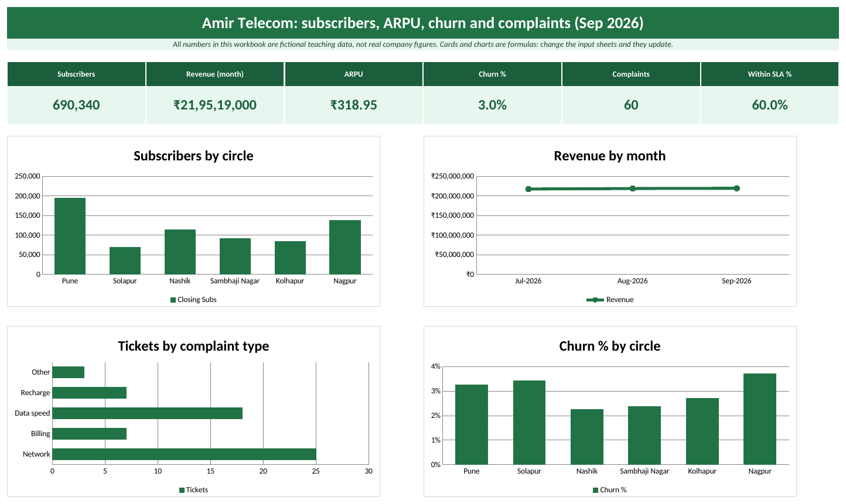
Task: Select the 3.0% churn card value
Action: (x=492, y=105)
